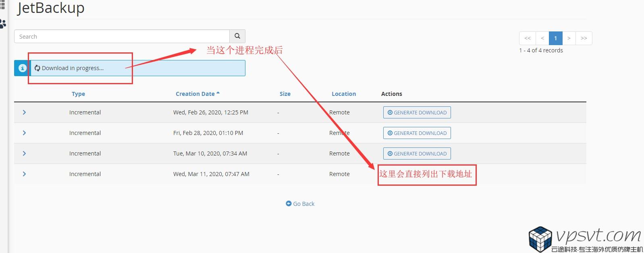The width and height of the screenshot is (644, 253).
Task: Go to the first page with << button
Action: pos(528,38)
